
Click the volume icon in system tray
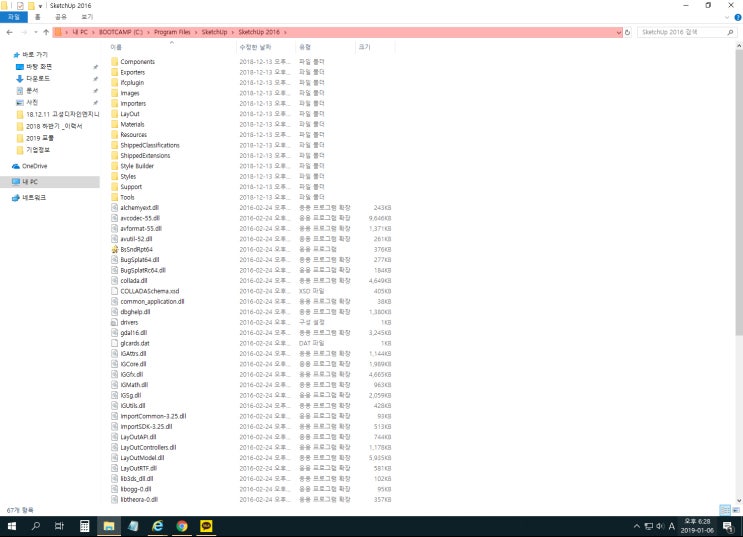pyautogui.click(x=660, y=526)
